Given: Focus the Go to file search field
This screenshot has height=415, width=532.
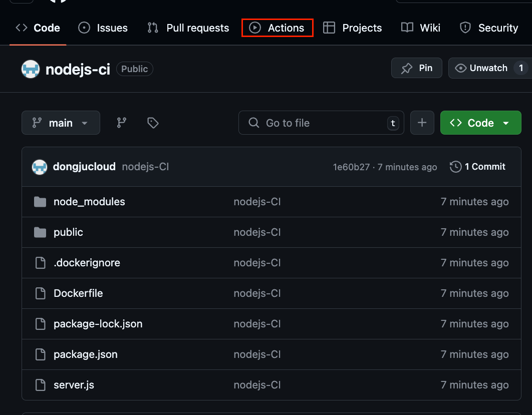Looking at the screenshot, I should pos(321,123).
